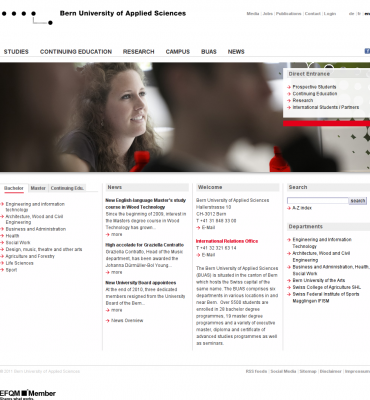The width and height of the screenshot is (370, 400).
Task: Open Research in Direct Entrance box
Action: (x=303, y=100)
